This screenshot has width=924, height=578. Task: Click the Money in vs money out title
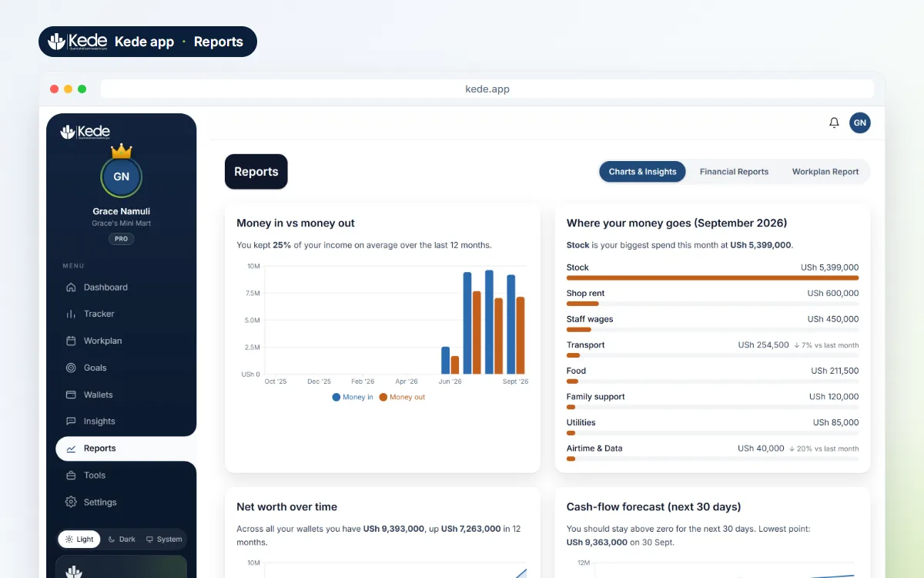(x=296, y=223)
